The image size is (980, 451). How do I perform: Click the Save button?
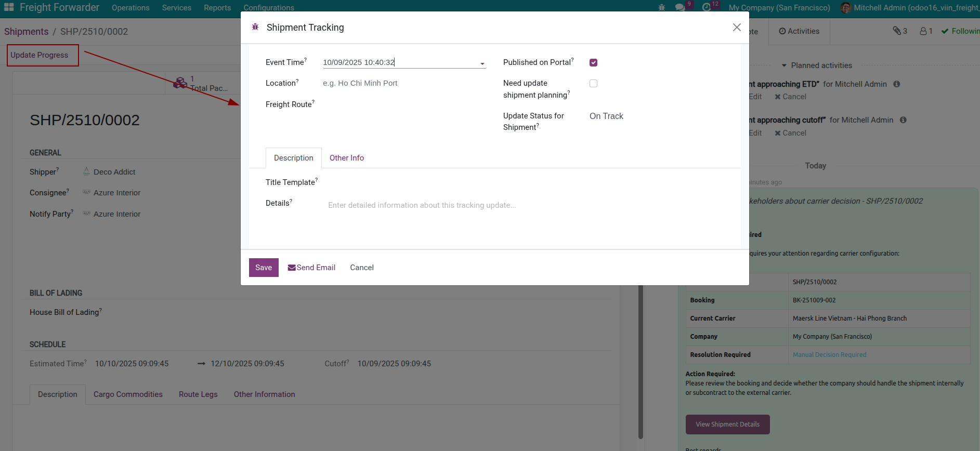point(264,268)
